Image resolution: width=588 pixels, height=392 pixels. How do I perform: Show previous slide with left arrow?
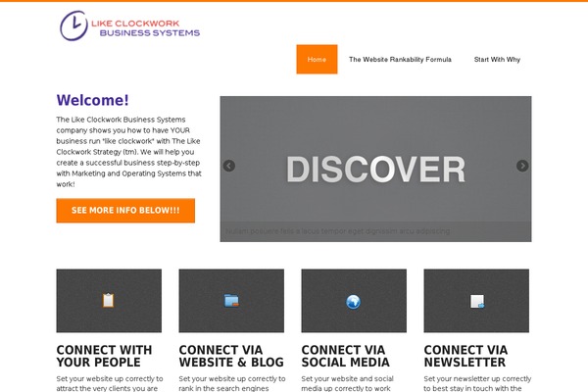[x=228, y=166]
